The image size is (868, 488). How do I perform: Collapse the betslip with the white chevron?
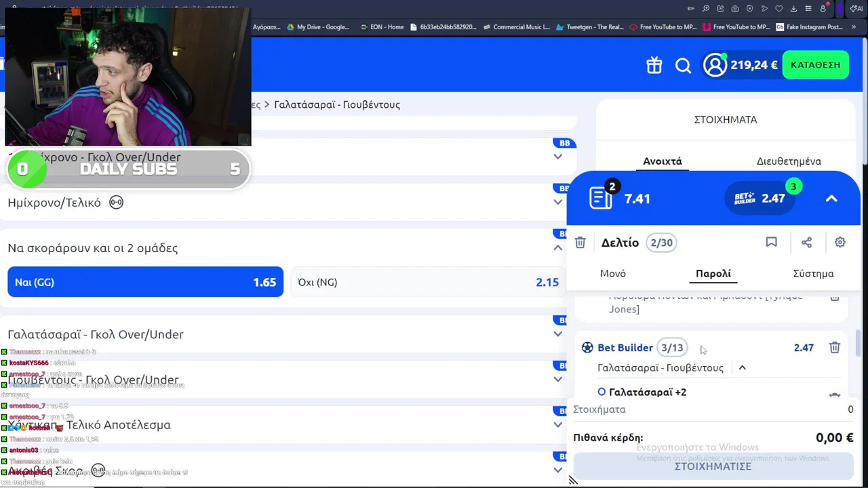[831, 199]
